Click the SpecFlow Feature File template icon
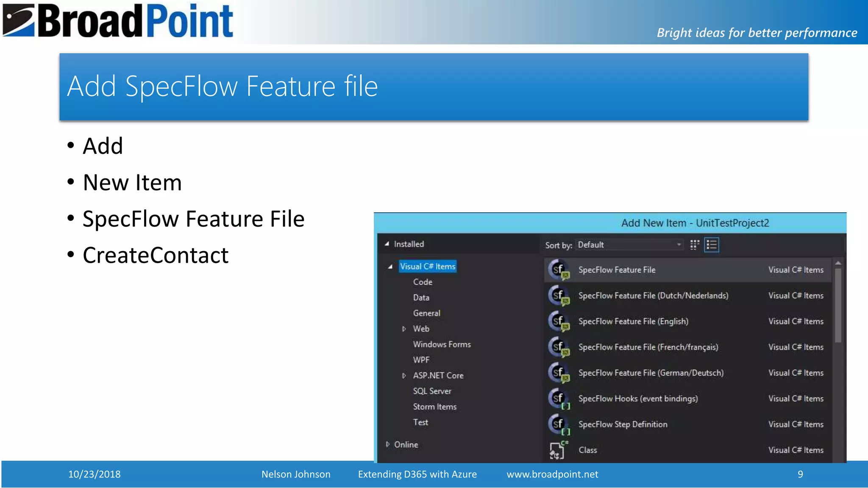 [x=559, y=270]
